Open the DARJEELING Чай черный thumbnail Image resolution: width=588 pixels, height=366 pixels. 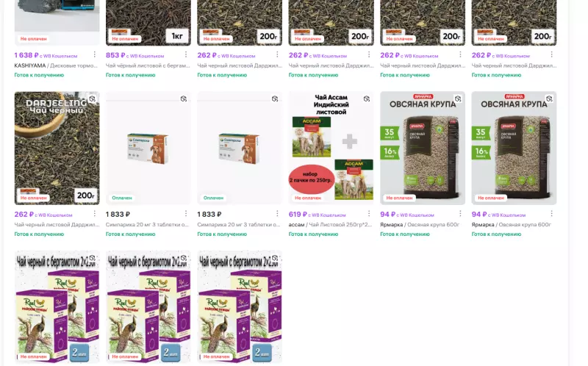coord(57,148)
